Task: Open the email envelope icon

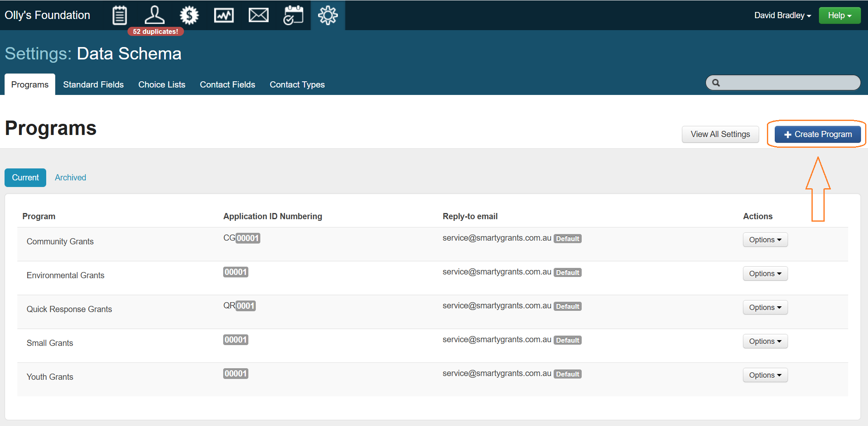Action: coord(258,15)
